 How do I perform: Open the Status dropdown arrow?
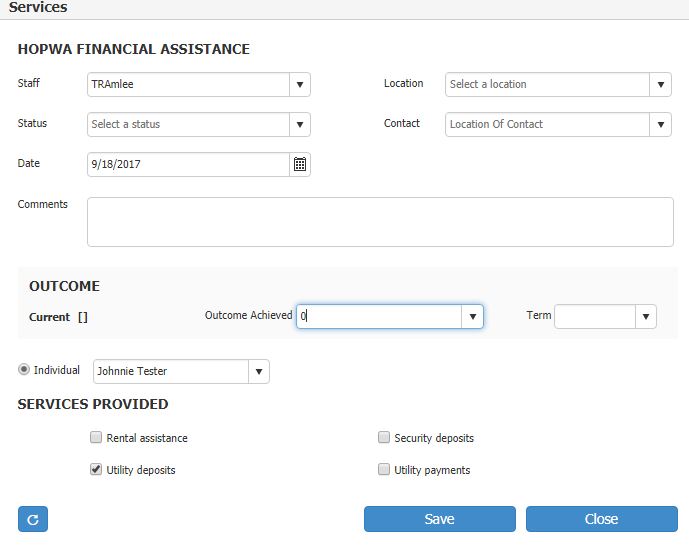tap(300, 124)
